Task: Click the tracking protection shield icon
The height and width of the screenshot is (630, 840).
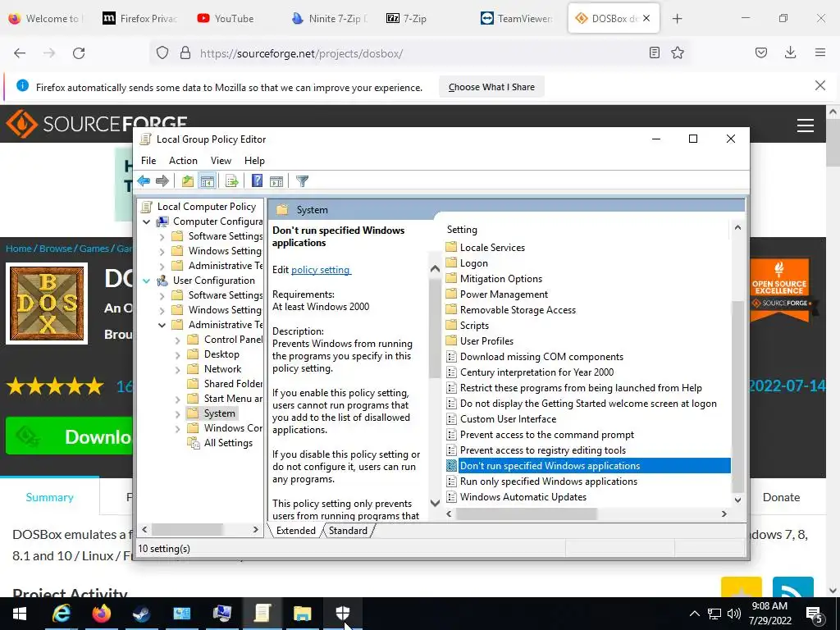Action: click(162, 52)
